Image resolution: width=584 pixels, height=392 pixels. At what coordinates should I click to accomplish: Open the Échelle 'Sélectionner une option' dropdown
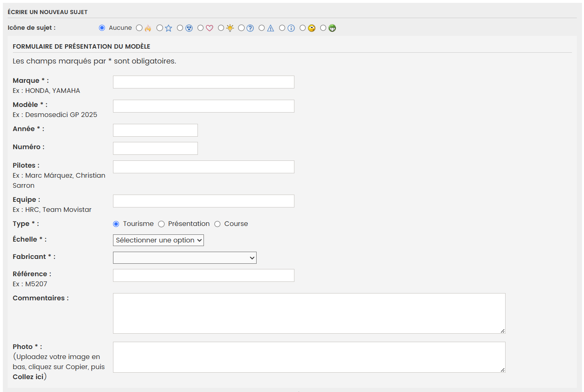(158, 240)
